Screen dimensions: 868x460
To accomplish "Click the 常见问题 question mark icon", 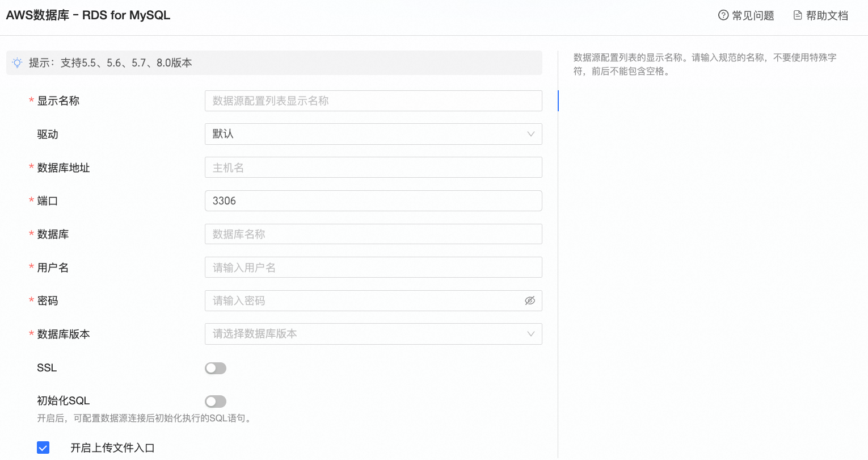I will (723, 15).
